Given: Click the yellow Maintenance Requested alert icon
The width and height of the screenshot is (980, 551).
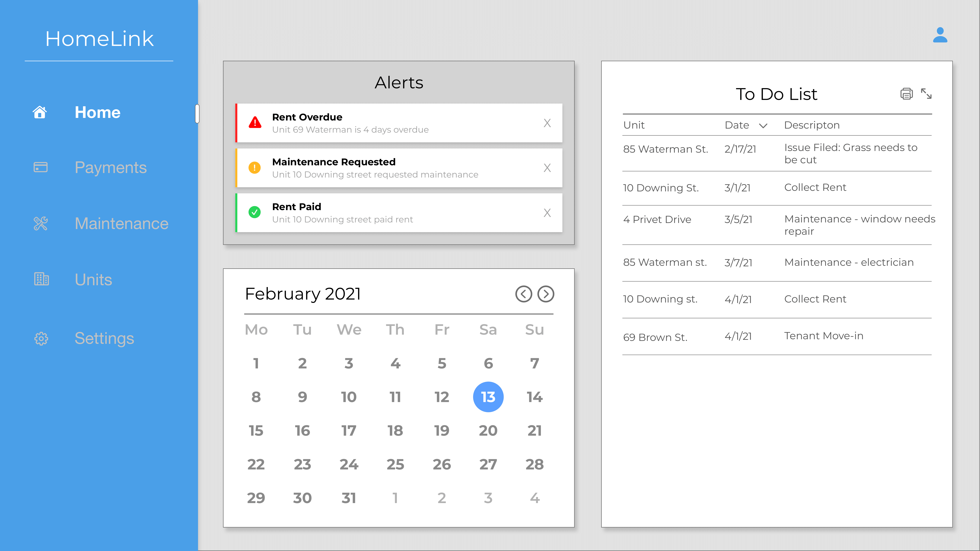Looking at the screenshot, I should [254, 168].
